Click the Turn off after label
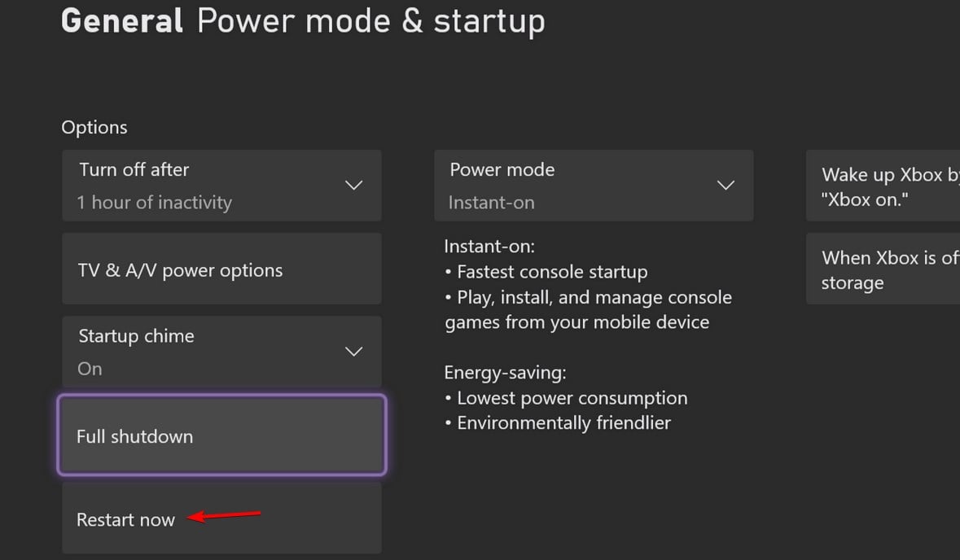This screenshot has width=960, height=560. click(x=134, y=170)
